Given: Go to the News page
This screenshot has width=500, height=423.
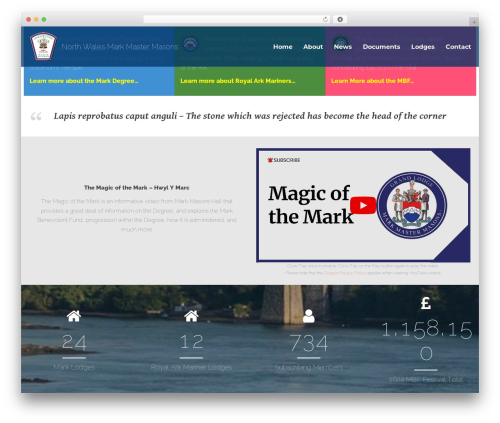Looking at the screenshot, I should [x=343, y=47].
